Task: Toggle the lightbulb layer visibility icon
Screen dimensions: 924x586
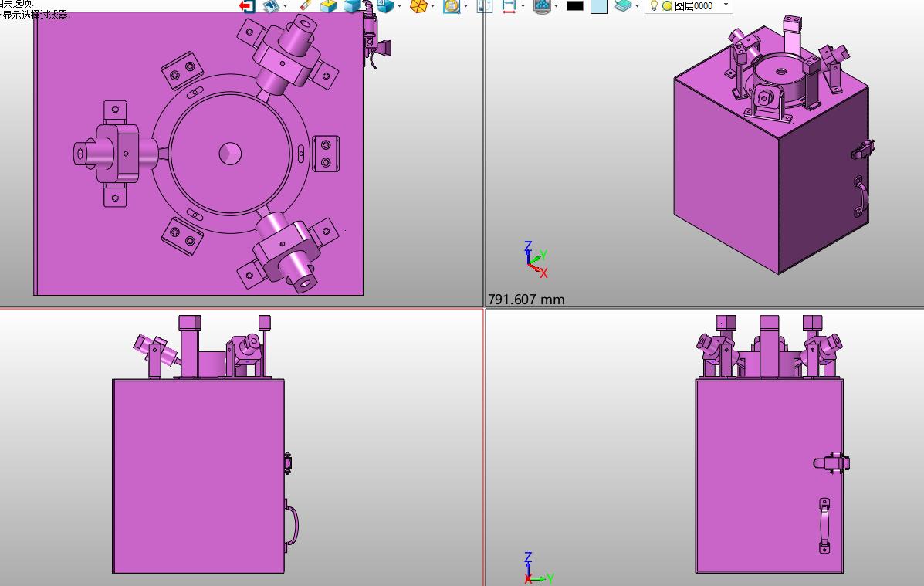Action: coord(654,5)
